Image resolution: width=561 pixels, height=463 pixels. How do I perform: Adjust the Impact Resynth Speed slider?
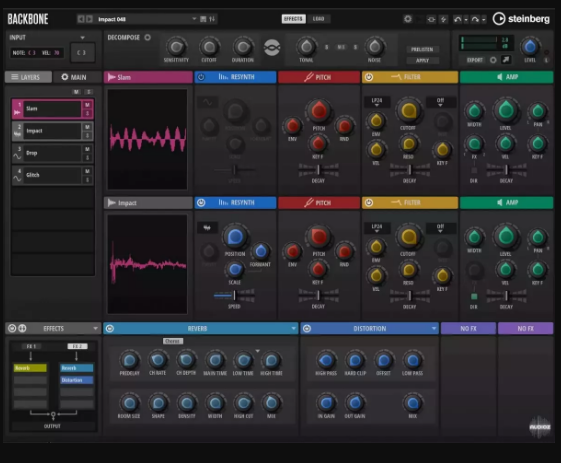coord(234,296)
